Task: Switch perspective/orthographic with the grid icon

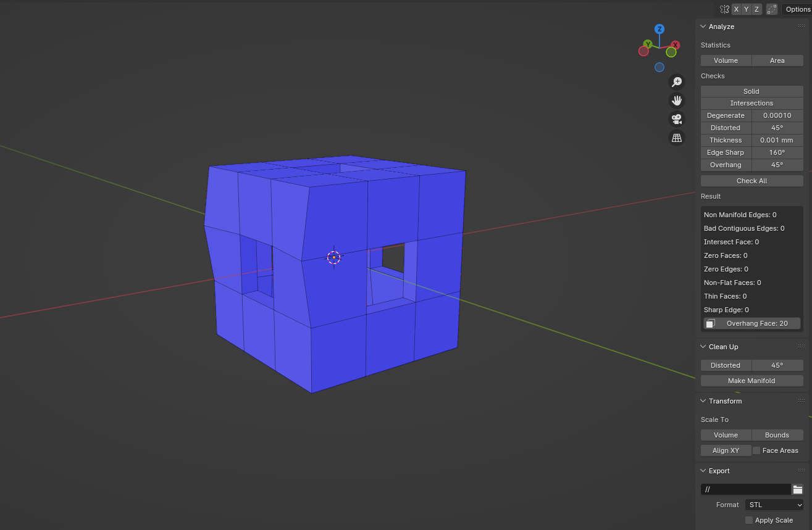Action: click(x=677, y=138)
